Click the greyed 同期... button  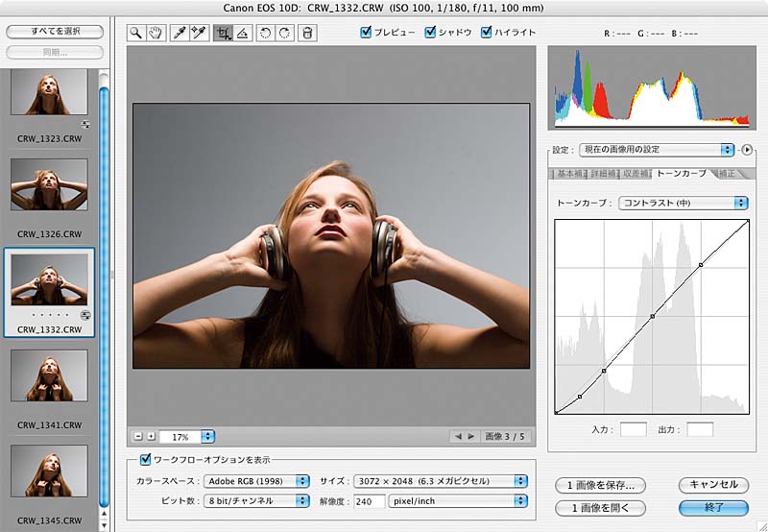[55, 53]
